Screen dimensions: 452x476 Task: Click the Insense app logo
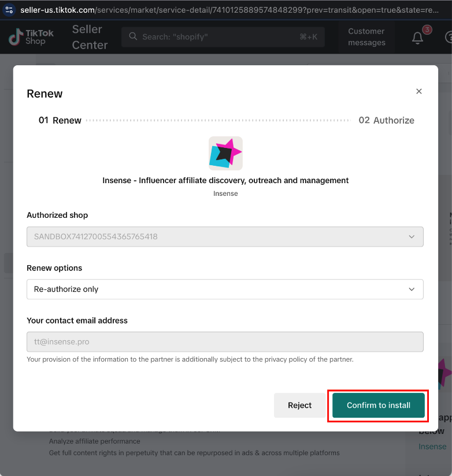pyautogui.click(x=225, y=153)
